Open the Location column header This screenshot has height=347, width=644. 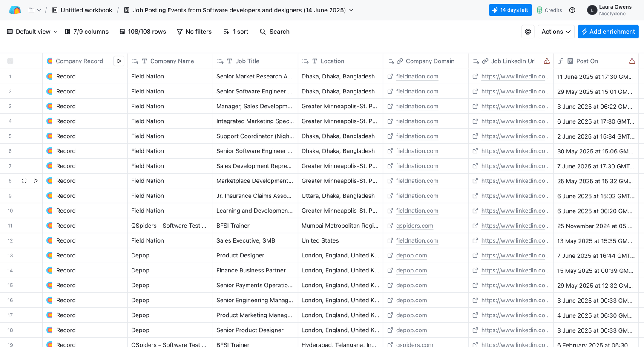click(340, 61)
